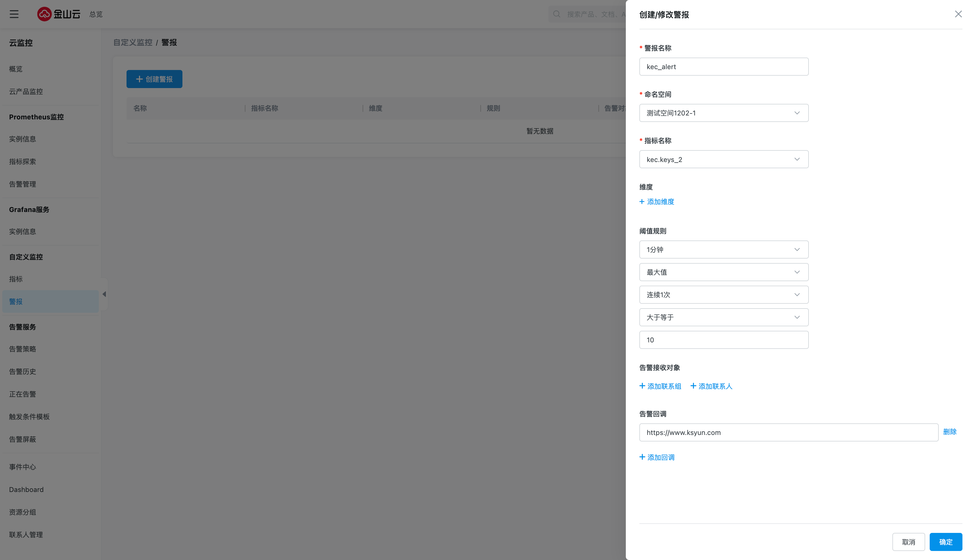Open the 指标名称 kec.keys_2 dropdown
Viewport: 976px width, 560px height.
tap(724, 159)
